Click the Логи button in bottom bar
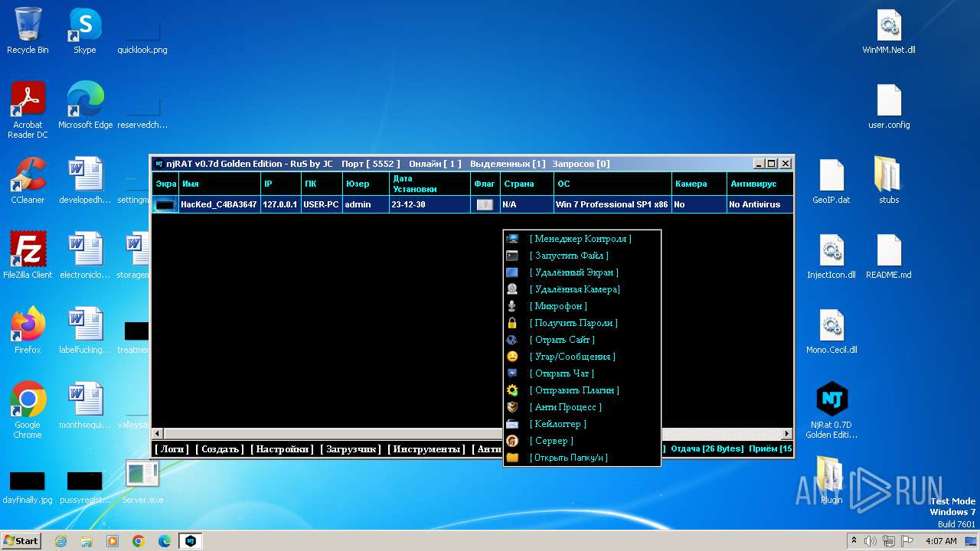This screenshot has height=551, width=980. pos(171,449)
